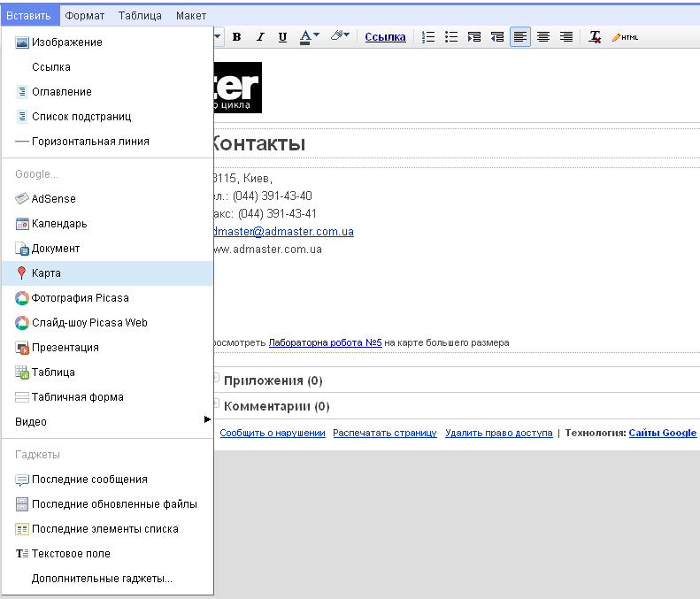
Task: Open the Макет menu
Action: (191, 16)
